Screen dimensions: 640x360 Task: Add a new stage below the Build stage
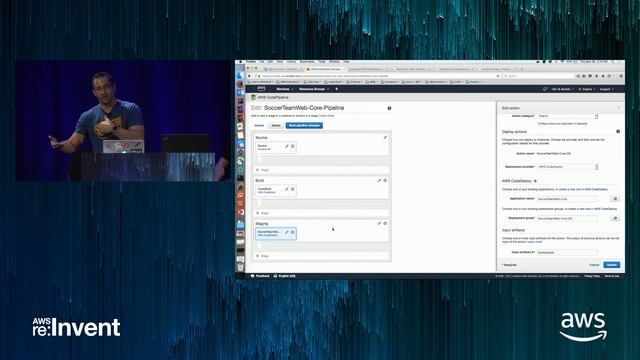(x=322, y=213)
